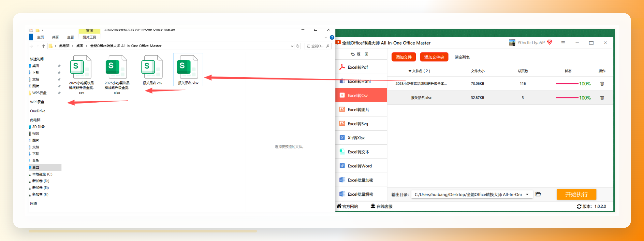Click the Office Master app logo icon

tap(338, 42)
